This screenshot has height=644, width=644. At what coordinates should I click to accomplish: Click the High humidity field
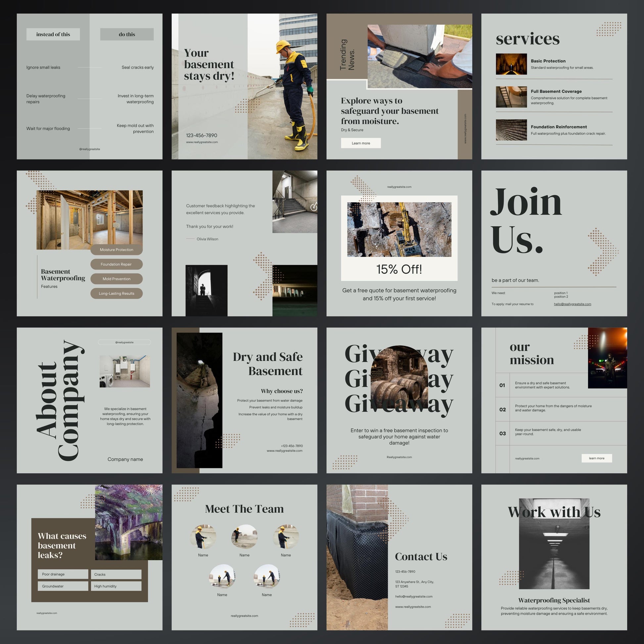116,586
